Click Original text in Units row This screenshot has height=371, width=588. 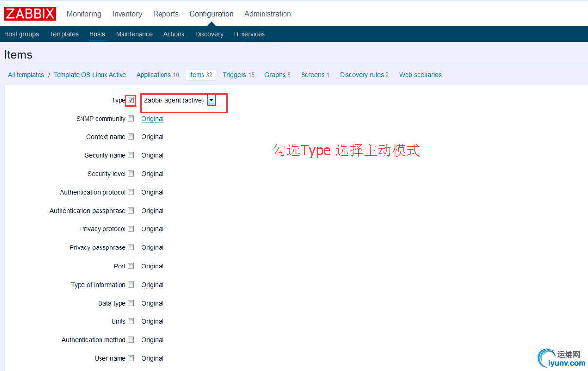153,322
